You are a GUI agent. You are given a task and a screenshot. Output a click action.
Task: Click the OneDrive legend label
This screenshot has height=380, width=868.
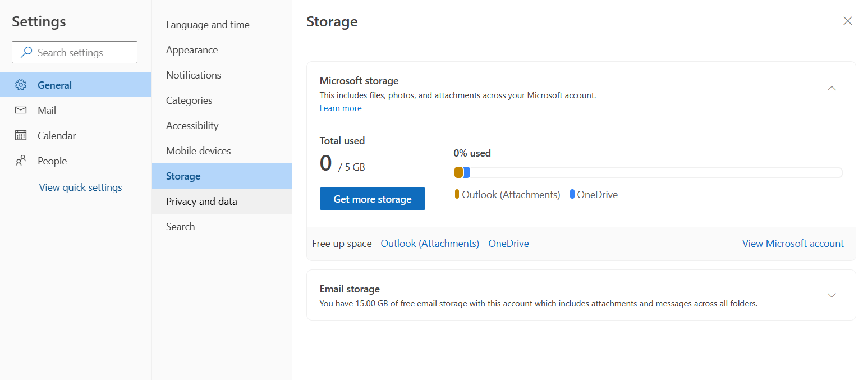[x=598, y=195]
